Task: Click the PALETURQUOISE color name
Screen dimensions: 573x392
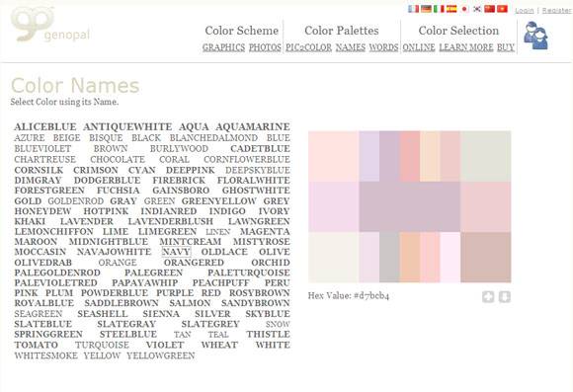Action: (x=249, y=273)
